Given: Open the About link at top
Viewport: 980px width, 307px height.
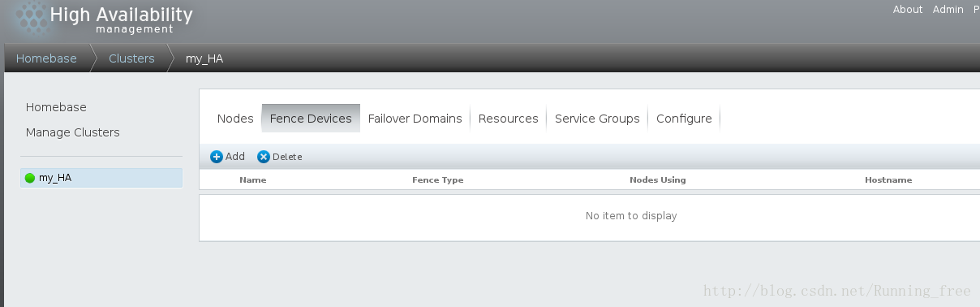Looking at the screenshot, I should (908, 10).
